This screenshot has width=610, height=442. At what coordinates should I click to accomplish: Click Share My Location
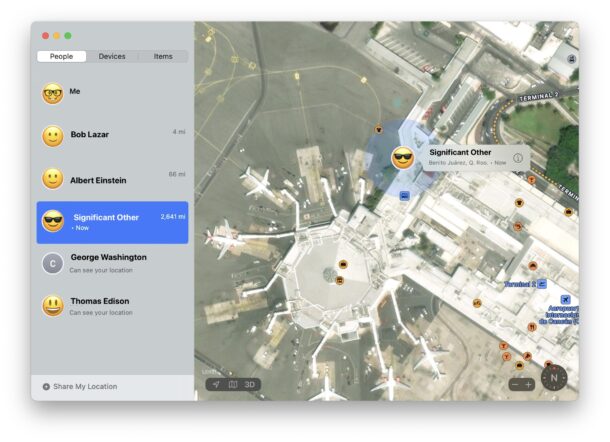point(85,386)
